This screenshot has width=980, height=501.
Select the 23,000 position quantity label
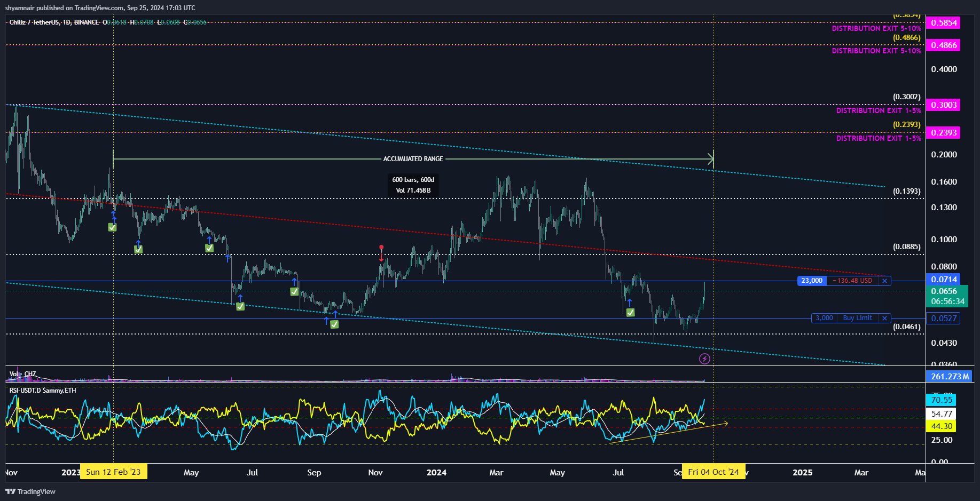click(x=812, y=281)
